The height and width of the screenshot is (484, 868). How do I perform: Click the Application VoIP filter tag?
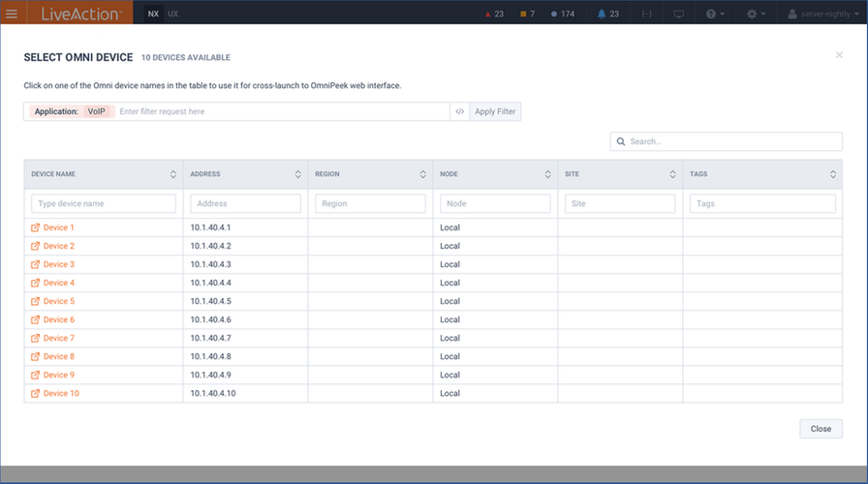point(72,111)
